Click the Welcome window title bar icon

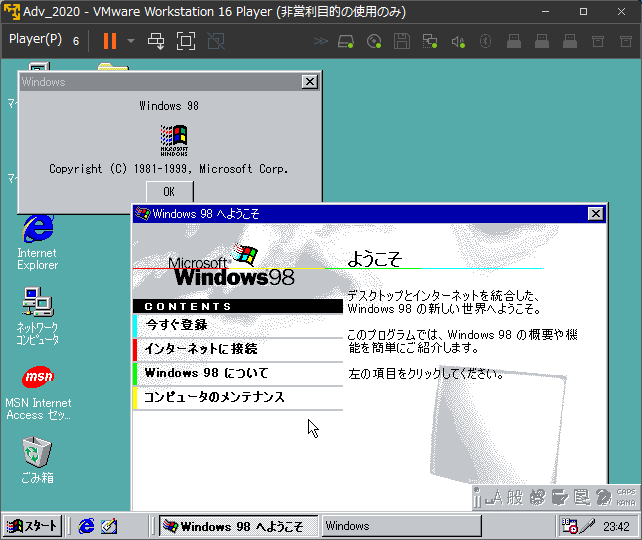[143, 213]
